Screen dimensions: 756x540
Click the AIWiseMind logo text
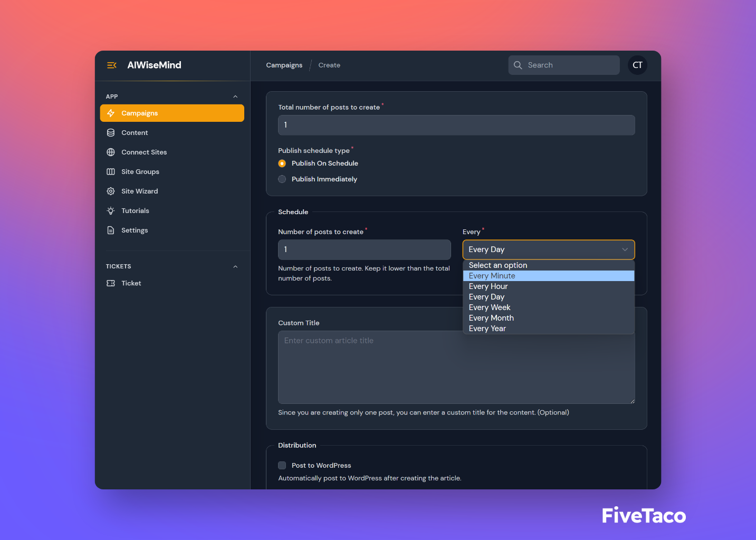(x=154, y=65)
